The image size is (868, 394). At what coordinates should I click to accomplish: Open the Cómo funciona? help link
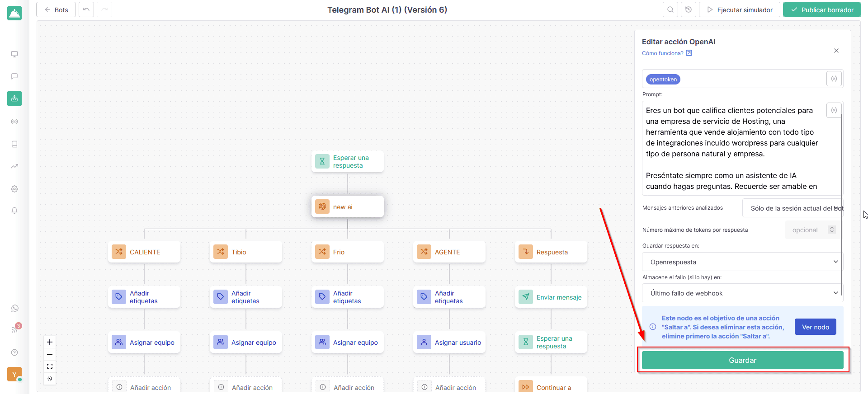point(667,53)
